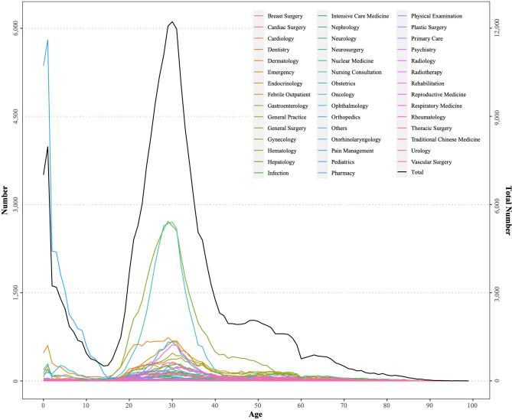Click the Neurosurgery legend label
512x420 pixels.
347,50
